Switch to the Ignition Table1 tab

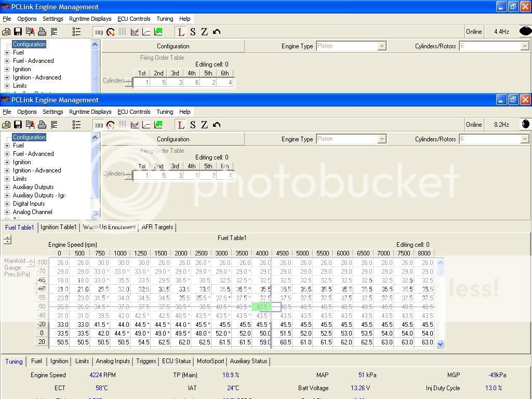(58, 227)
